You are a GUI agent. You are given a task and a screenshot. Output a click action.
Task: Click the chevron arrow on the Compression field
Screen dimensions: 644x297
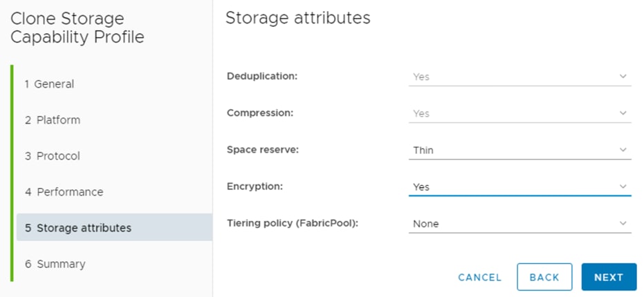pos(623,113)
